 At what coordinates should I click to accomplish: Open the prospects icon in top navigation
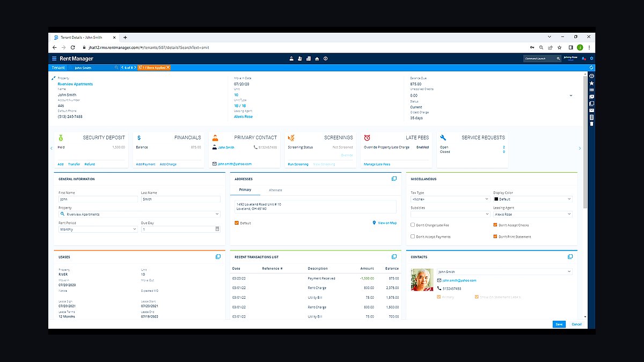(x=300, y=58)
